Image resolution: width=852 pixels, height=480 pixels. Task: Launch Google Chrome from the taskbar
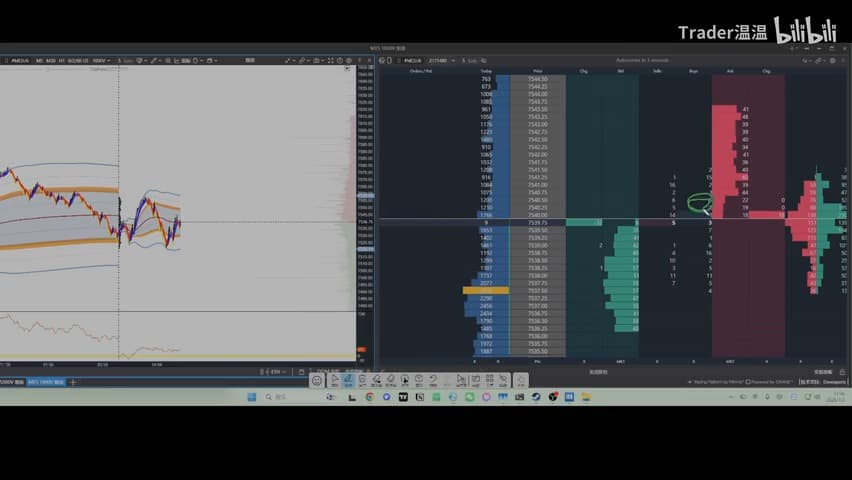(370, 397)
